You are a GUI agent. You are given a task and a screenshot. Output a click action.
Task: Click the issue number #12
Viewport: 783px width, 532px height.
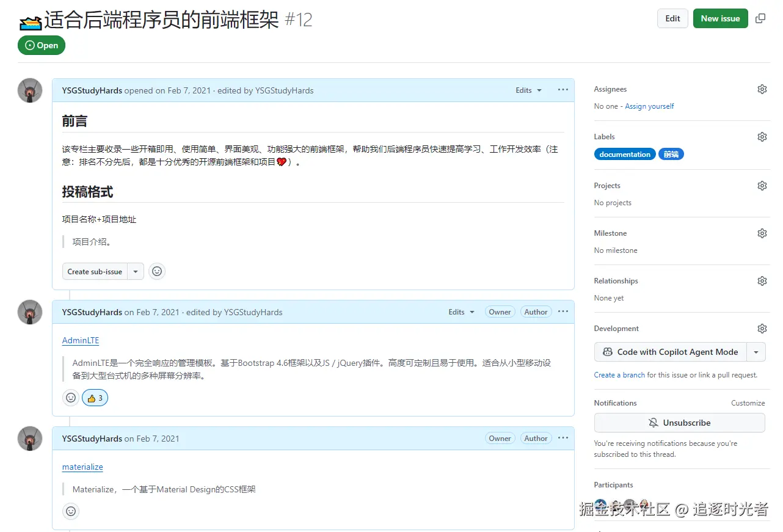[299, 20]
